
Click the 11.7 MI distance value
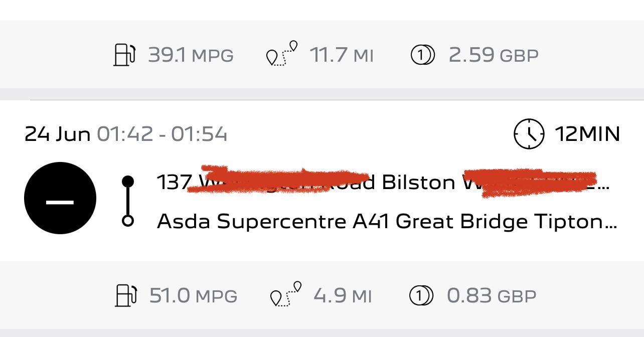(x=342, y=55)
